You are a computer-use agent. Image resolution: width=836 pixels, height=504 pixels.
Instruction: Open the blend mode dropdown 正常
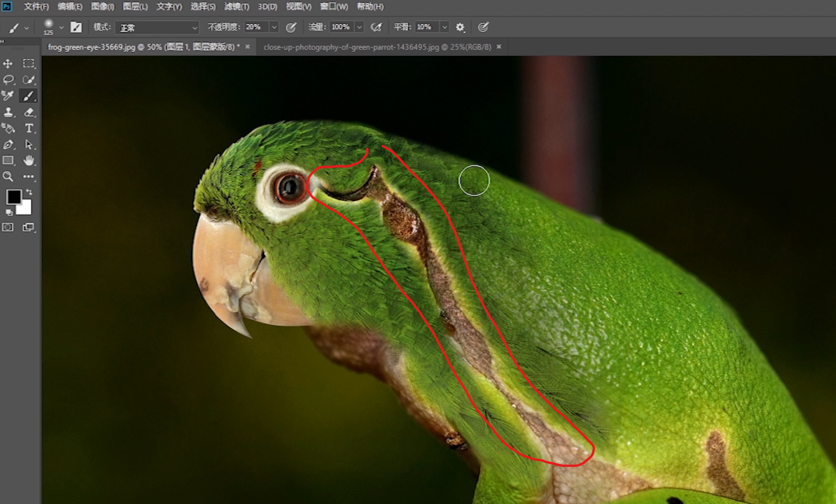click(x=157, y=27)
